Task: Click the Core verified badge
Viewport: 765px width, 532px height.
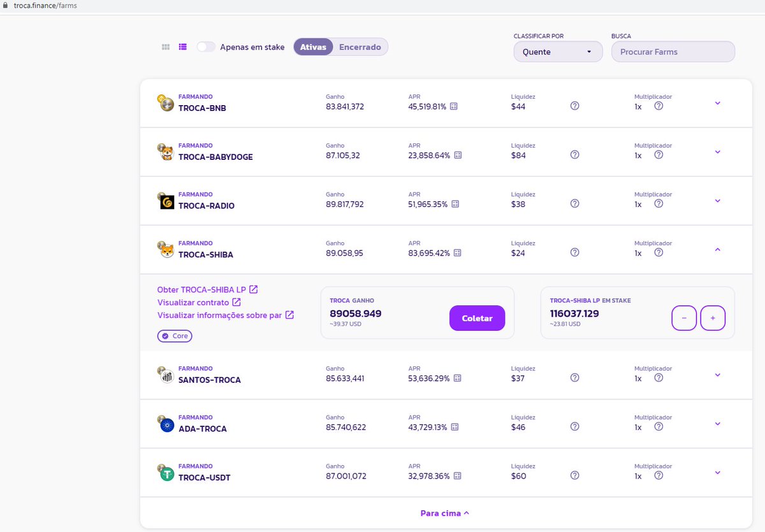Action: [x=175, y=336]
